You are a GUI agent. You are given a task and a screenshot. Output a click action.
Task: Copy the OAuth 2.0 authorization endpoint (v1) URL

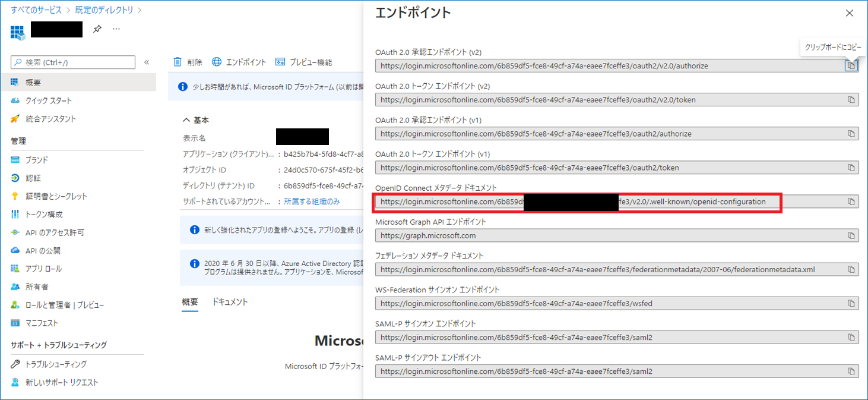[851, 134]
